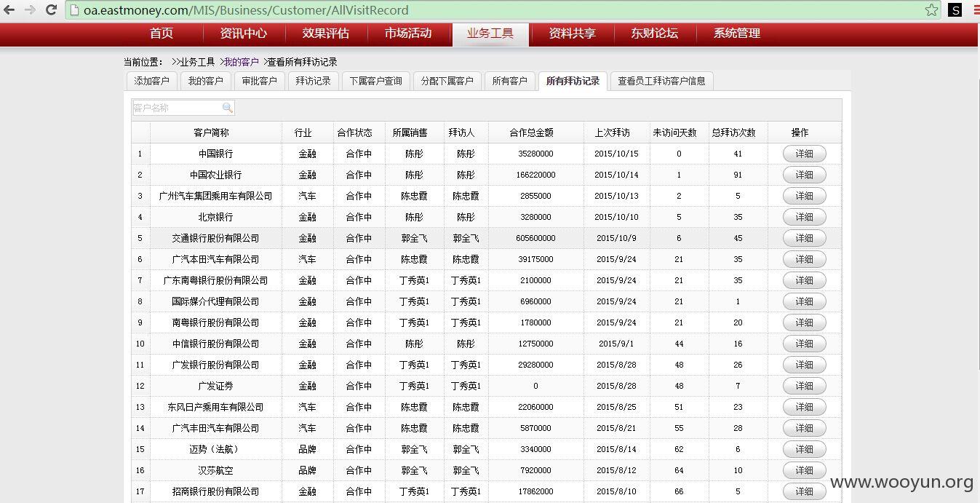Image resolution: width=980 pixels, height=503 pixels.
Task: Open 详细 for 国际媒介代理有限公司
Action: (804, 301)
